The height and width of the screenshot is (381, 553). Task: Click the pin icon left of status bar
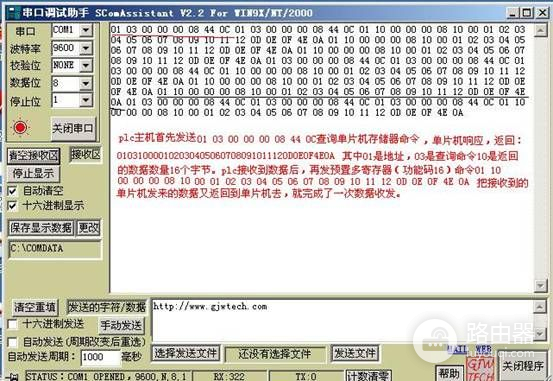point(13,377)
